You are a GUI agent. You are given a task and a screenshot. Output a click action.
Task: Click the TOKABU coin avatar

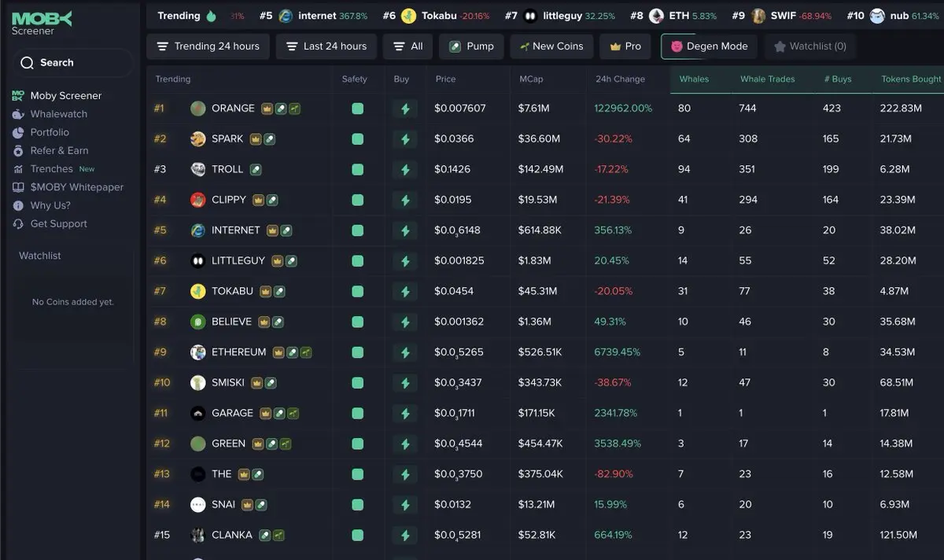[198, 291]
